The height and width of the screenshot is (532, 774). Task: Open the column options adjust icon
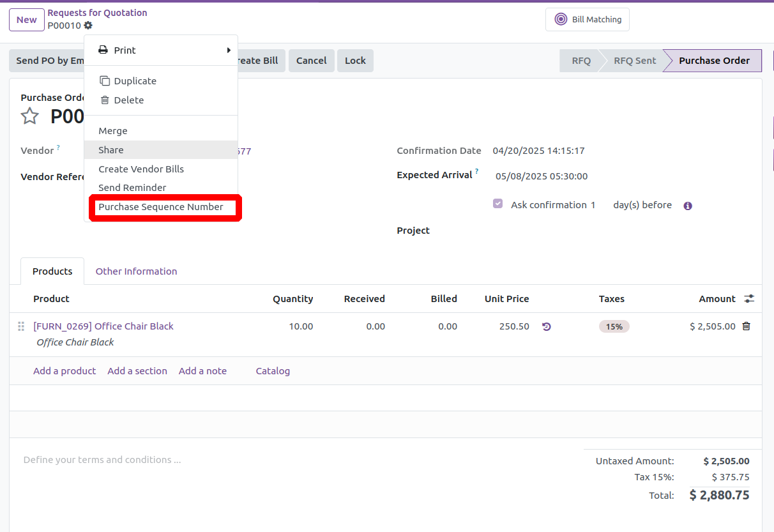(749, 299)
